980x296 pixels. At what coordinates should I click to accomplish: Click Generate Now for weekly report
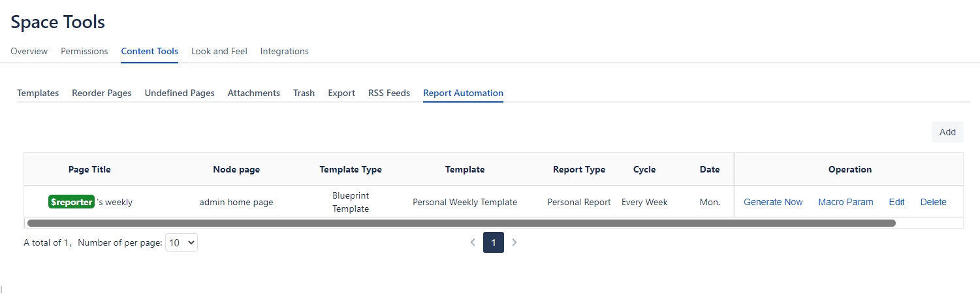(x=773, y=203)
